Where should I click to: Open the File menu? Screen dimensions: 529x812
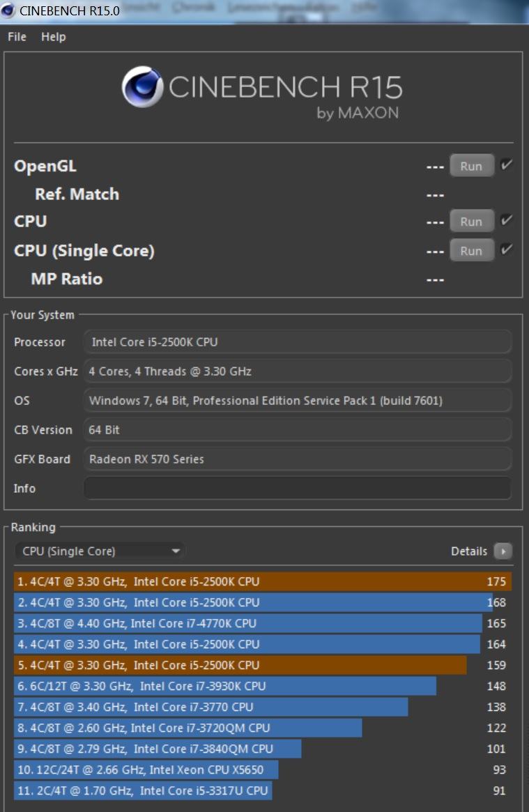click(x=17, y=37)
